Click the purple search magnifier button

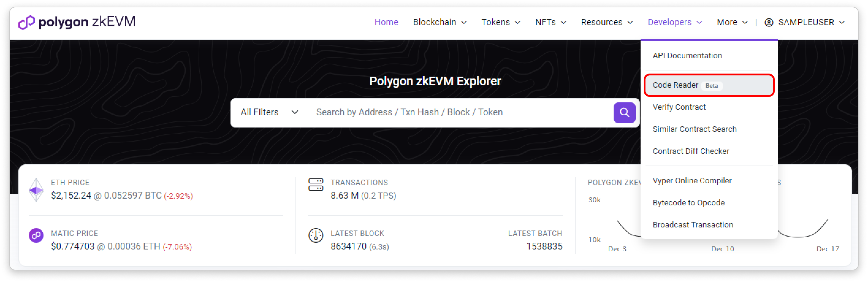[x=624, y=112]
